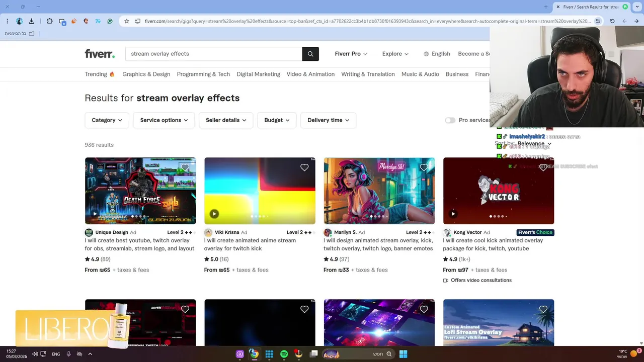Open Digital Marketing category
644x362 pixels.
click(258, 74)
